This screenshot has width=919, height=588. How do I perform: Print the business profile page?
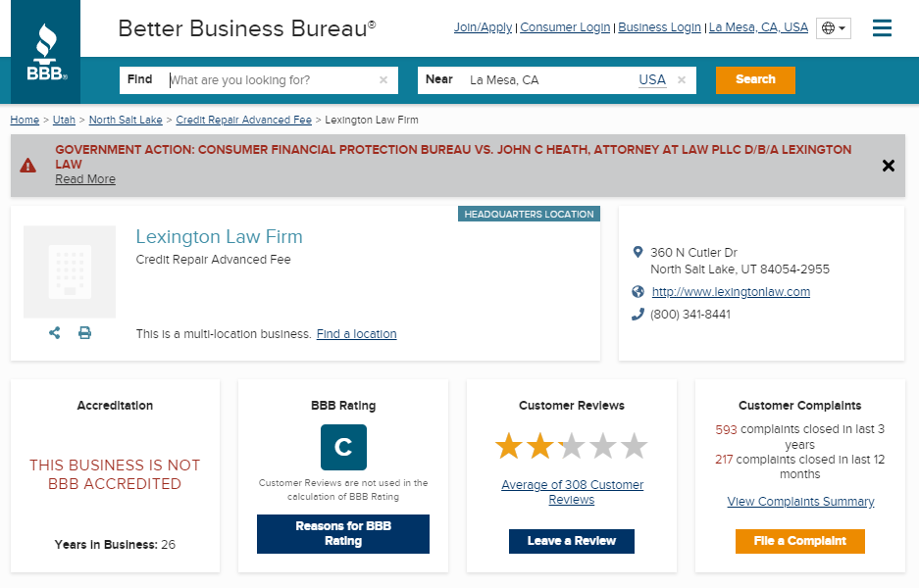pos(85,333)
